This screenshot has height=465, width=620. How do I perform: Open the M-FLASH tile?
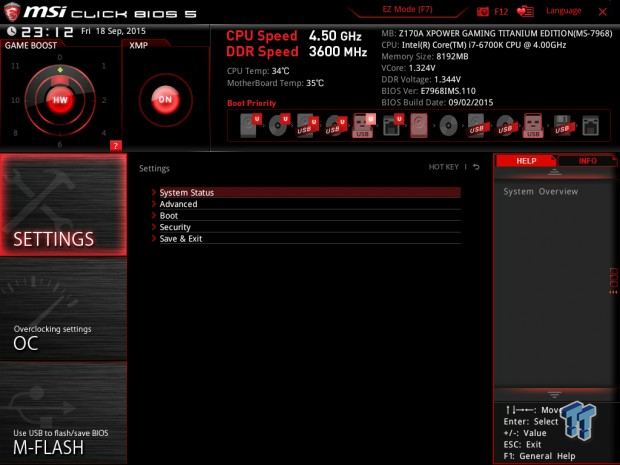coord(63,413)
